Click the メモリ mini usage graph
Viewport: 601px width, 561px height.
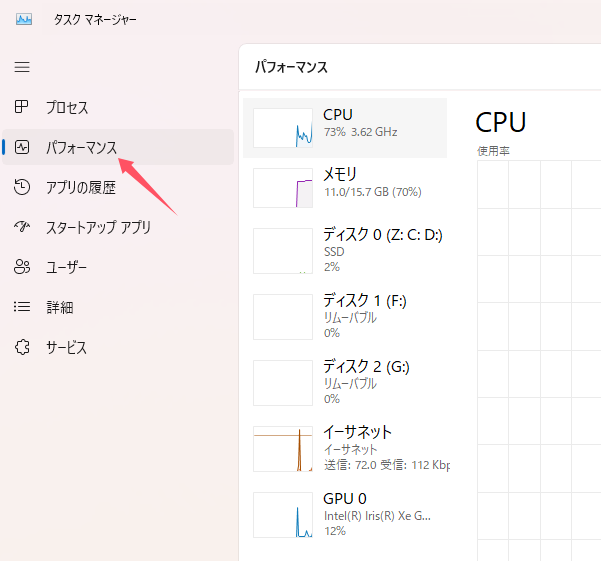283,188
